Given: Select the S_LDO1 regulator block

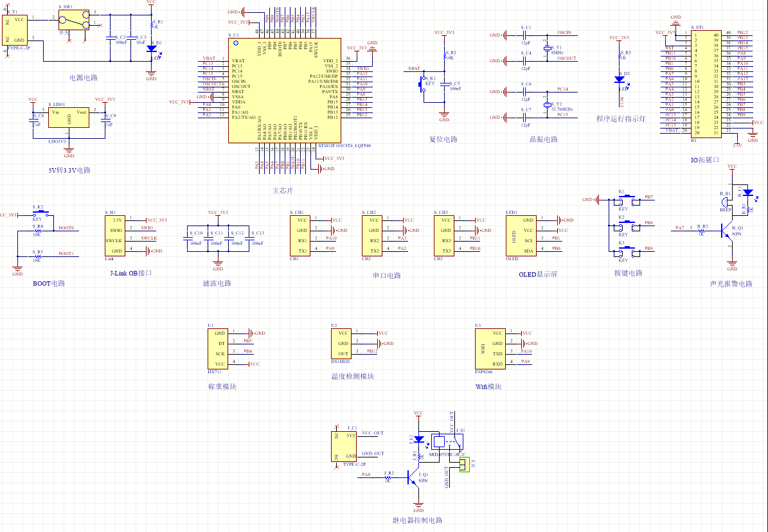Looking at the screenshot, I should click(x=69, y=118).
